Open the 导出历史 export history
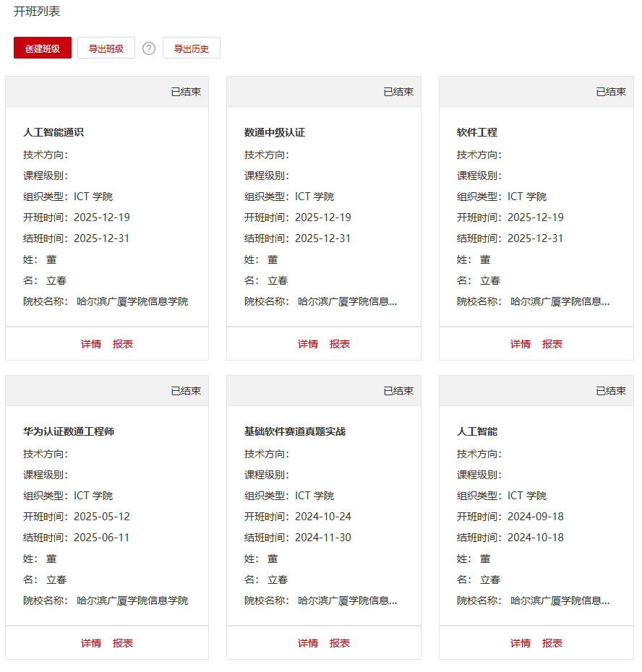642x672 pixels. tap(192, 48)
